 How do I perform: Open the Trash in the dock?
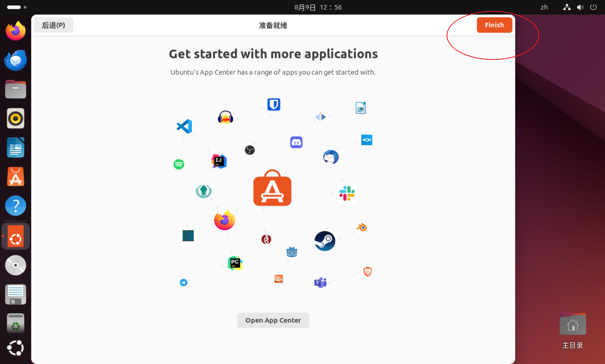pos(16,323)
